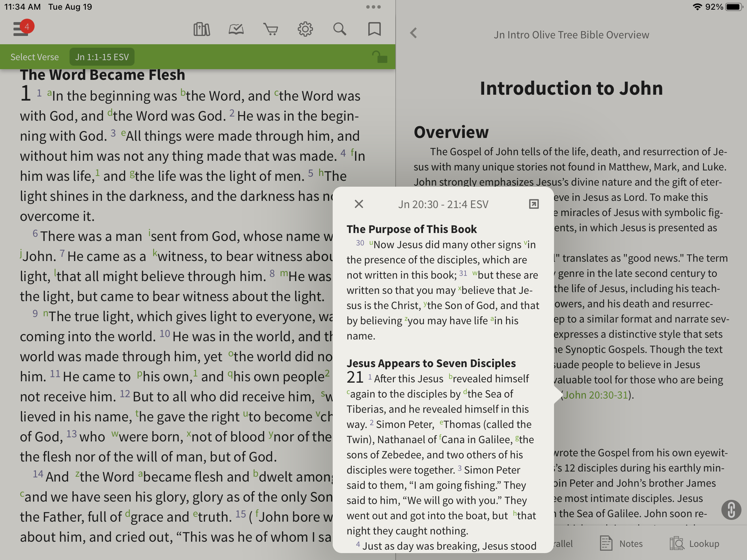Tap the three dots multitasking control
The width and height of the screenshot is (747, 560).
pos(373,7)
